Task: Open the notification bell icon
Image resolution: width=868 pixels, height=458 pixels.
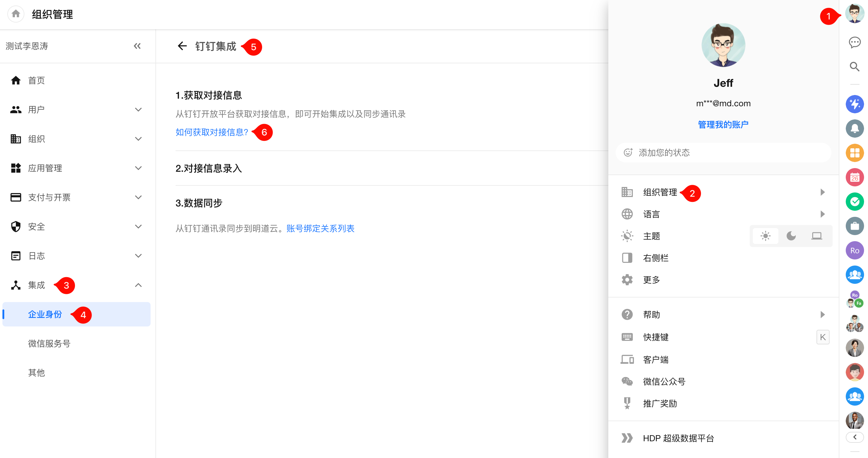Action: pyautogui.click(x=854, y=128)
